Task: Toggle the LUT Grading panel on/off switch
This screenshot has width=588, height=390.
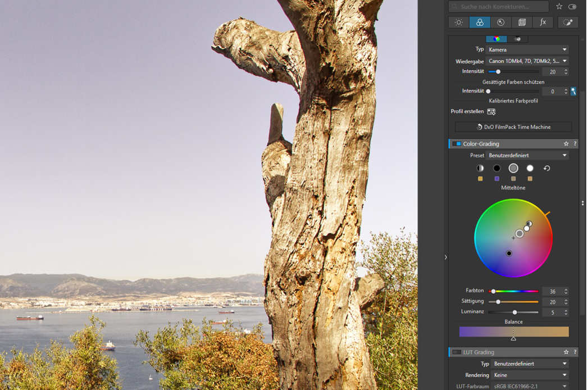Action: point(457,352)
